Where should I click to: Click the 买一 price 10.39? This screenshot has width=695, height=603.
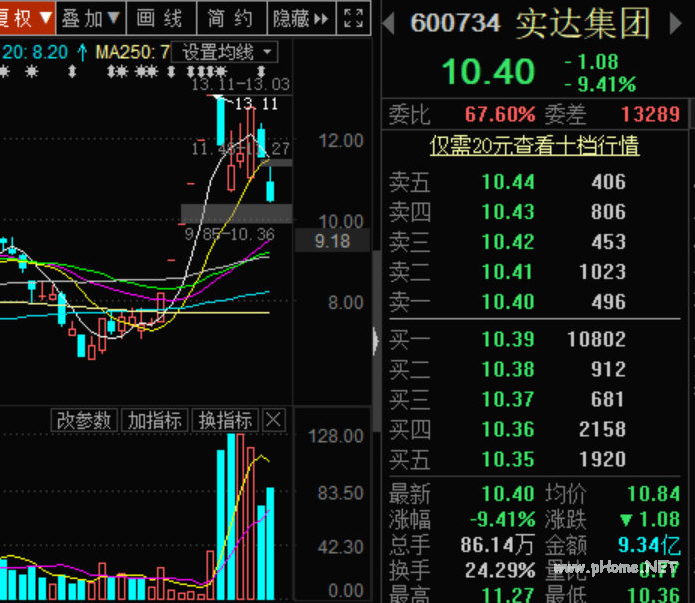[508, 340]
